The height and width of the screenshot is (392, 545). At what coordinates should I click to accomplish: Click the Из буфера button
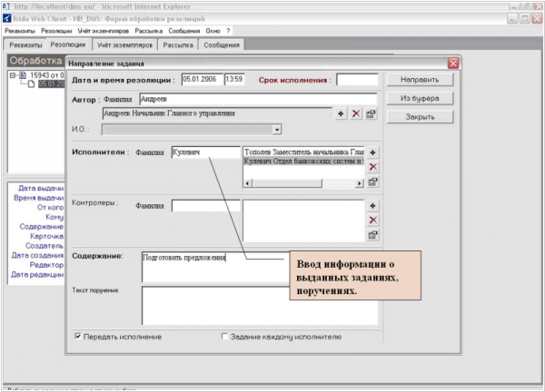pos(419,98)
